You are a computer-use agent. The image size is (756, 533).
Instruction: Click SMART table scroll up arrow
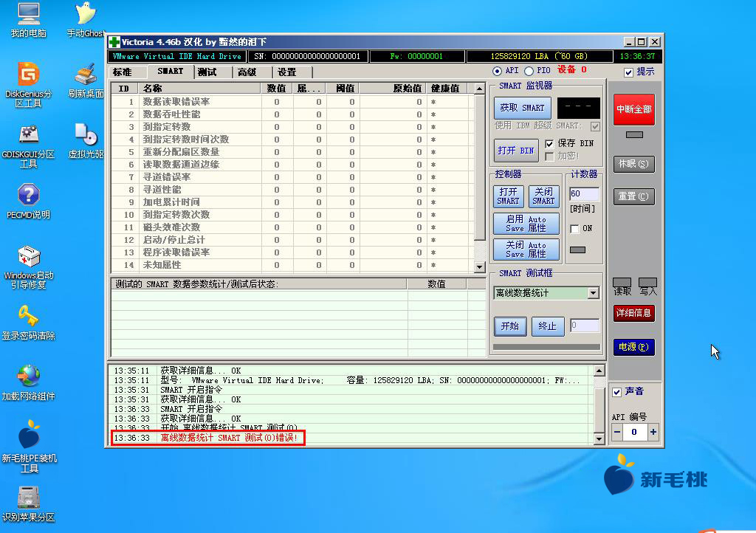[x=479, y=89]
